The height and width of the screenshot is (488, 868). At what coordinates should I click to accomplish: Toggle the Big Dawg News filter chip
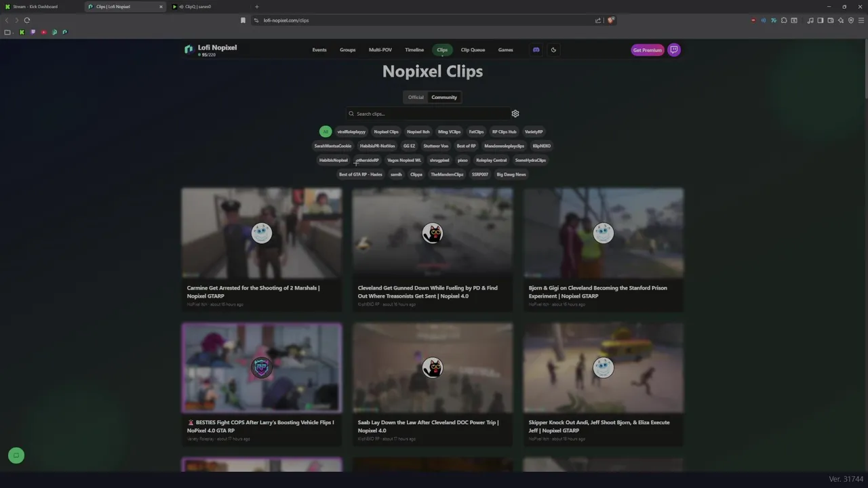(x=511, y=174)
